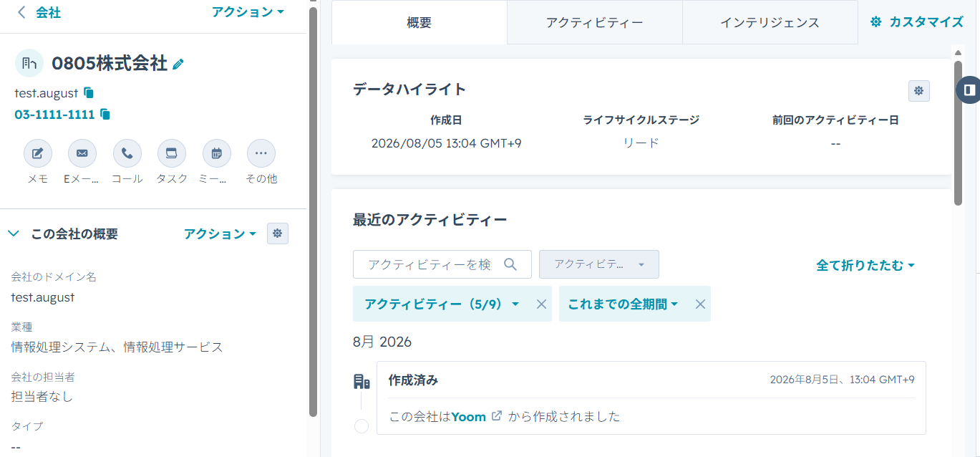Collapse the この会社の概要 section
This screenshot has width=980, height=457.
click(14, 234)
